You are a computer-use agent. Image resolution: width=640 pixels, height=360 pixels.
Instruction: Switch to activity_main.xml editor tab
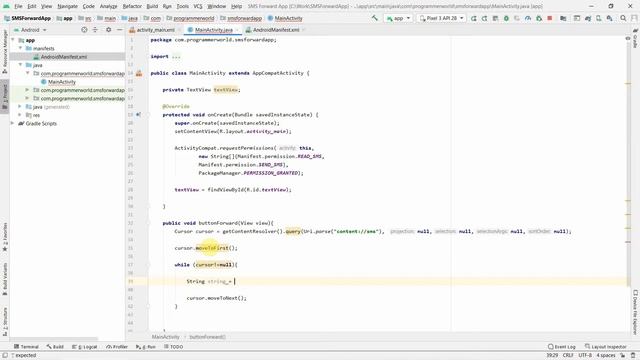point(155,30)
